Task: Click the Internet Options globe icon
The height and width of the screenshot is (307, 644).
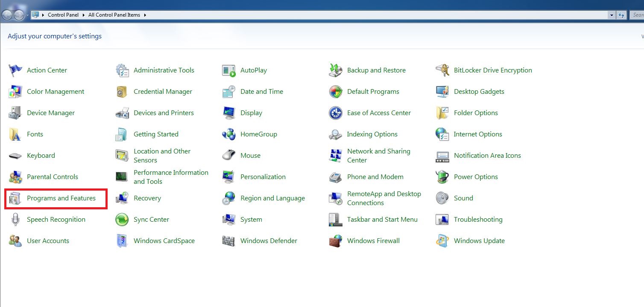Action: pos(442,134)
